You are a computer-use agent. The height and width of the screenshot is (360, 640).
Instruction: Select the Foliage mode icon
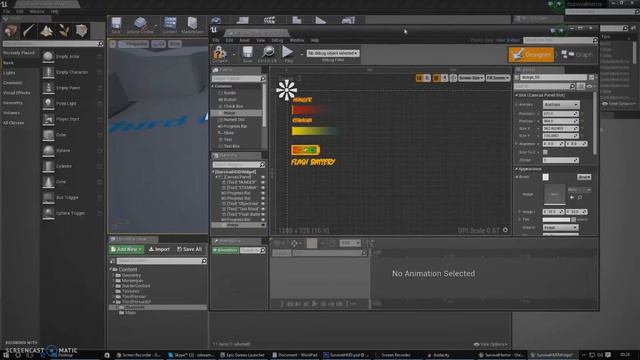[x=64, y=31]
